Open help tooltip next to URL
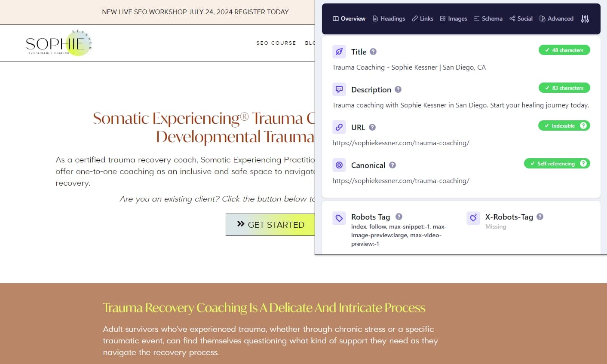The image size is (607, 364). coord(372,127)
